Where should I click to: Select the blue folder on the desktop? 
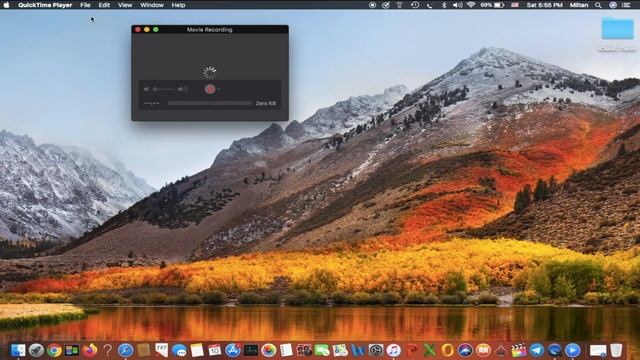coord(617,28)
